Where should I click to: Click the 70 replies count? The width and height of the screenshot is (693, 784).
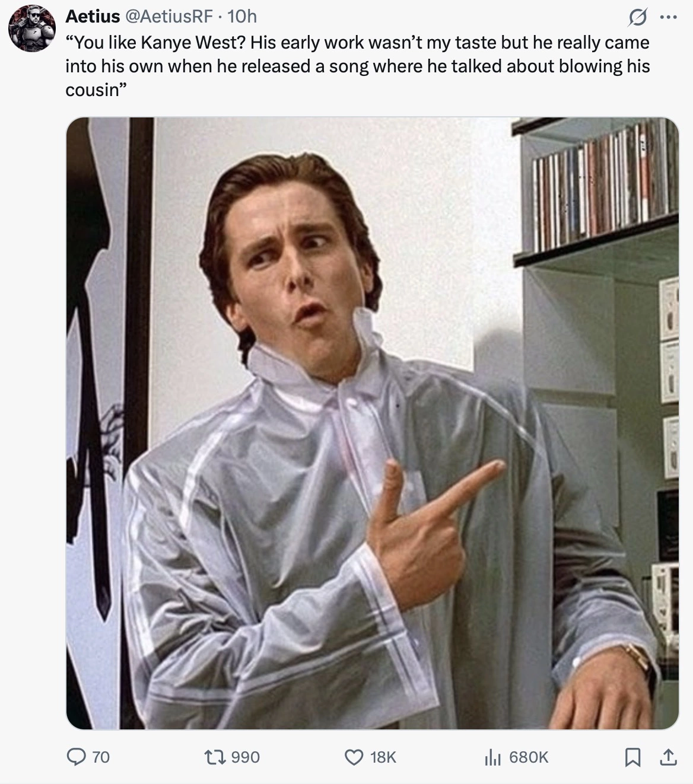(x=101, y=757)
